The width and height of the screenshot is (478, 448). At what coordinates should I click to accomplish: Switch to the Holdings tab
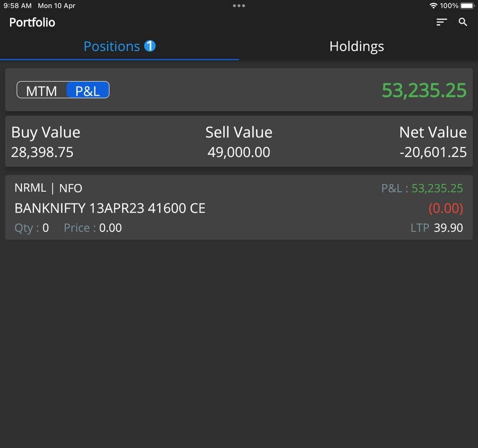pyautogui.click(x=357, y=46)
